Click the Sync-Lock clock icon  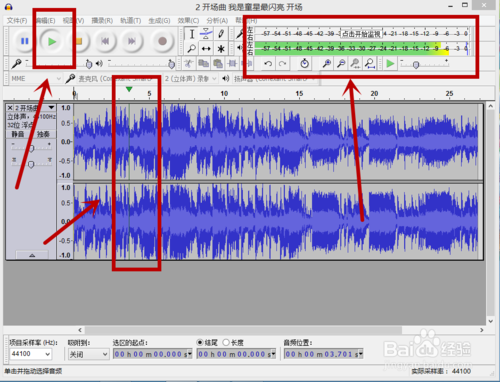(304, 63)
